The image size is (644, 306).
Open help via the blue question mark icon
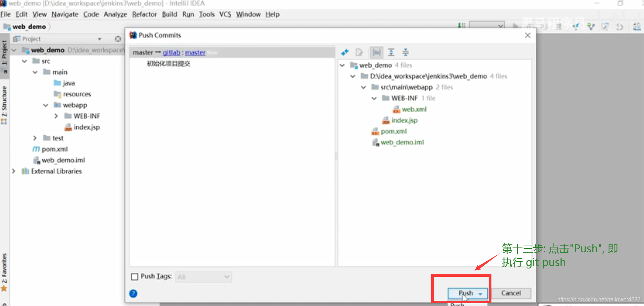[133, 294]
